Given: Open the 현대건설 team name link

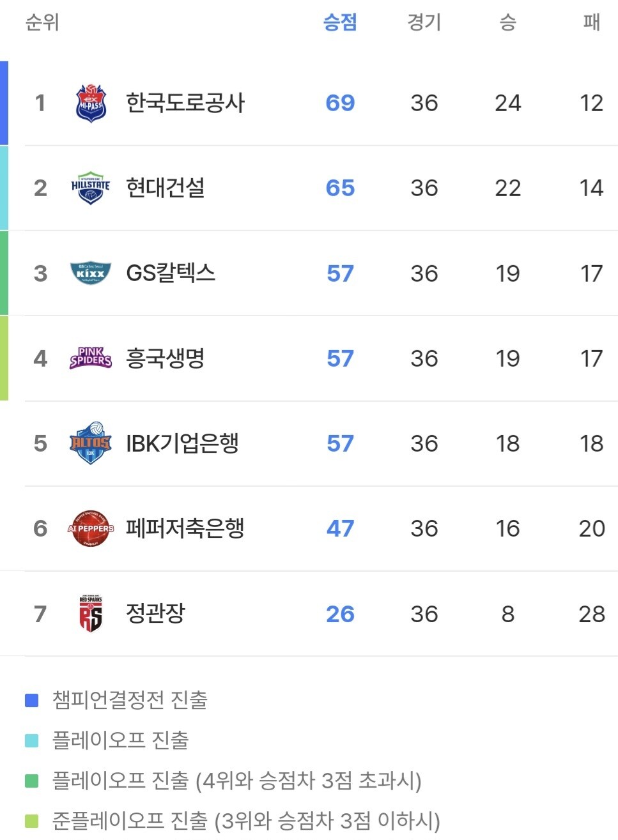Looking at the screenshot, I should point(166,188).
